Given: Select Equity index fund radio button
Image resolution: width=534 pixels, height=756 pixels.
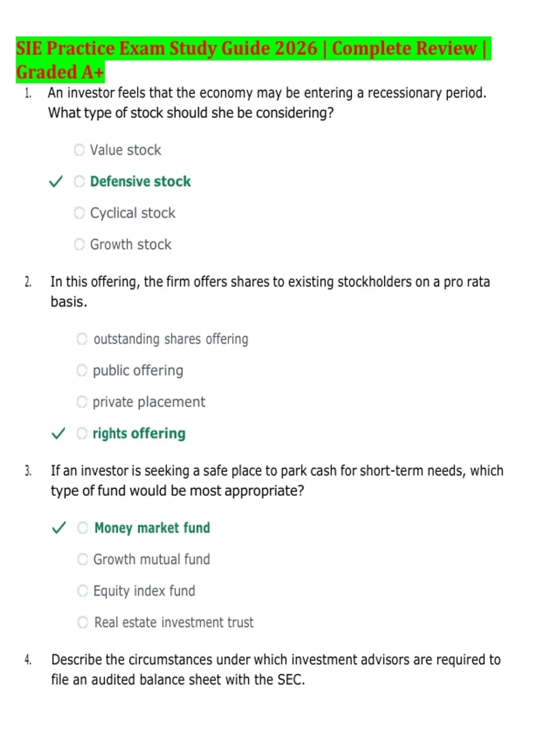Looking at the screenshot, I should coord(83,591).
